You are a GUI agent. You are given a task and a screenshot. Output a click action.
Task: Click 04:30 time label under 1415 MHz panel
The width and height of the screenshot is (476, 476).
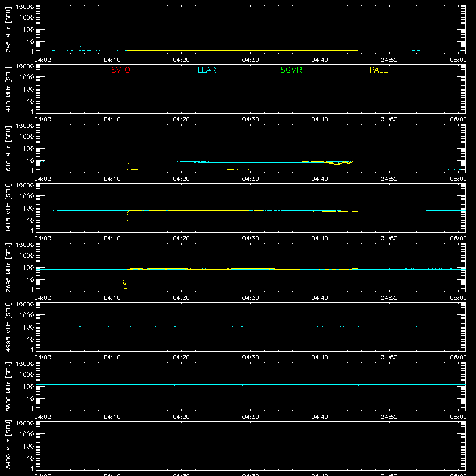(250, 239)
